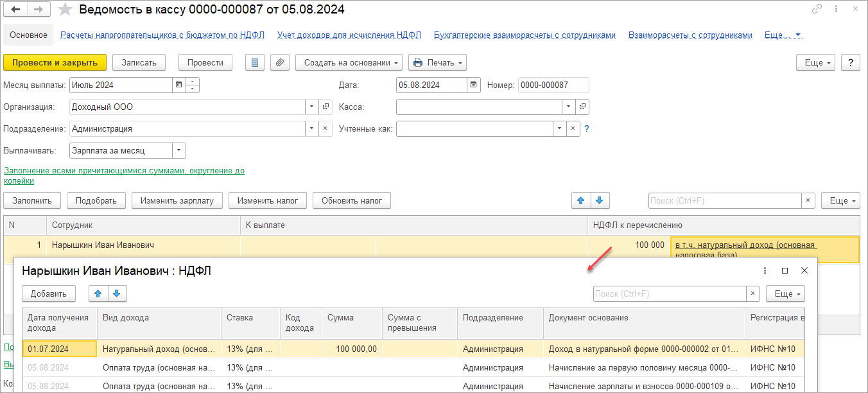
Task: Open top toolbar Еще menu
Action: 816,62
